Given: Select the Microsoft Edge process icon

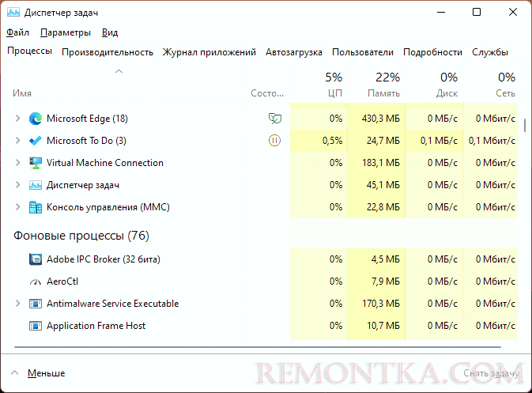Looking at the screenshot, I should coord(36,119).
